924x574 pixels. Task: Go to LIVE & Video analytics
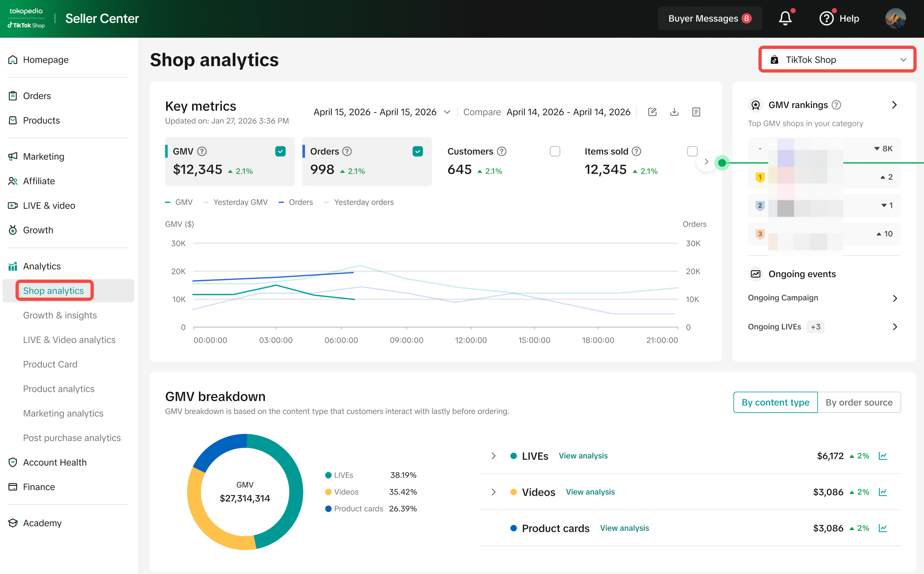tap(69, 340)
